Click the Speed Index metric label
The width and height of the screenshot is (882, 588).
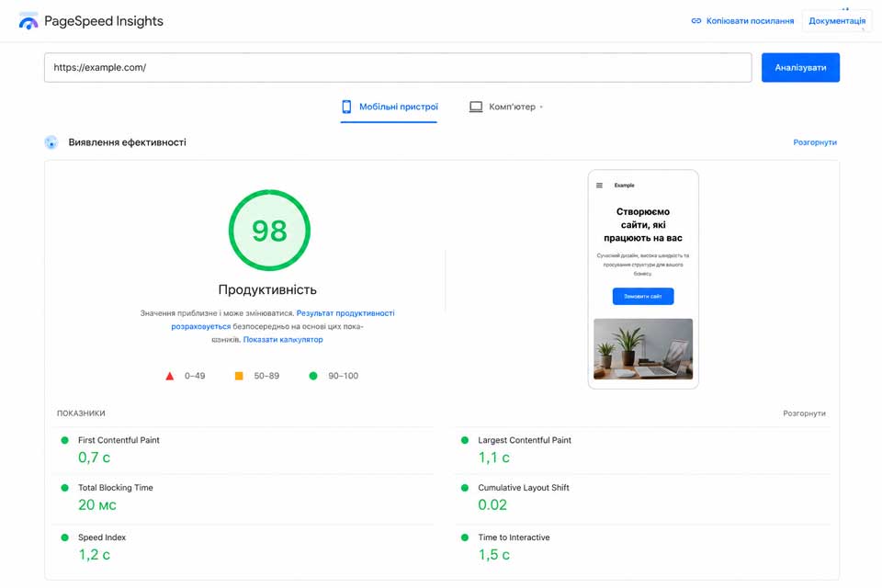[102, 537]
